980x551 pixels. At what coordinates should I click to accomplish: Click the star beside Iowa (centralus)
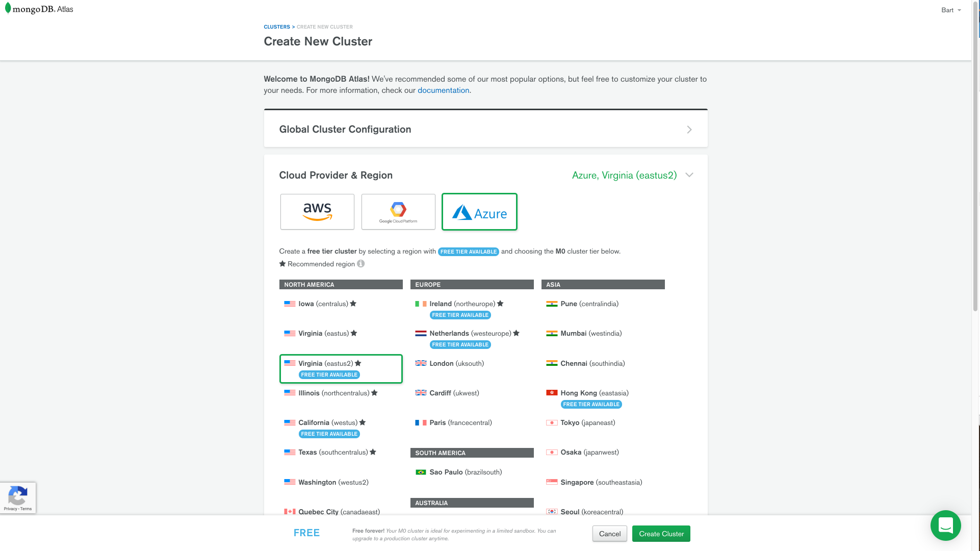click(353, 304)
